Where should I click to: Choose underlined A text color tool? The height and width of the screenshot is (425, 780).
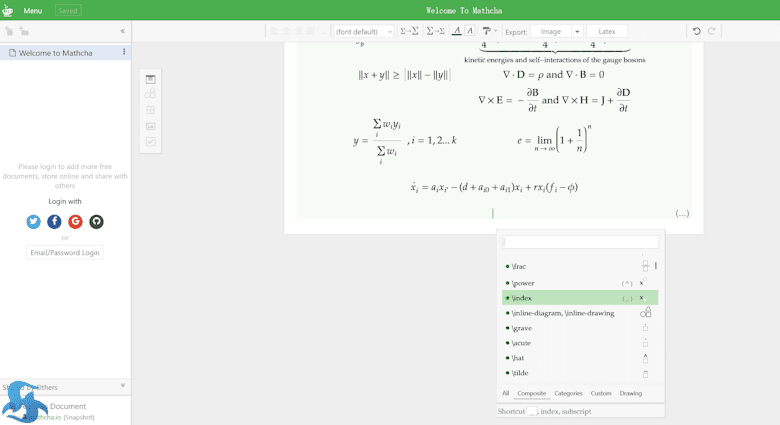tap(456, 31)
